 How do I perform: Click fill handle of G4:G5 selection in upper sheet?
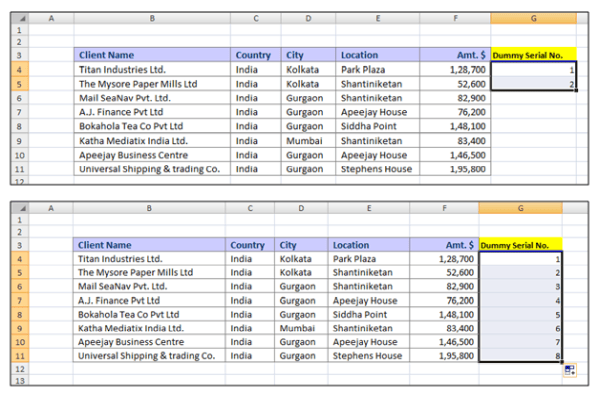(576, 90)
